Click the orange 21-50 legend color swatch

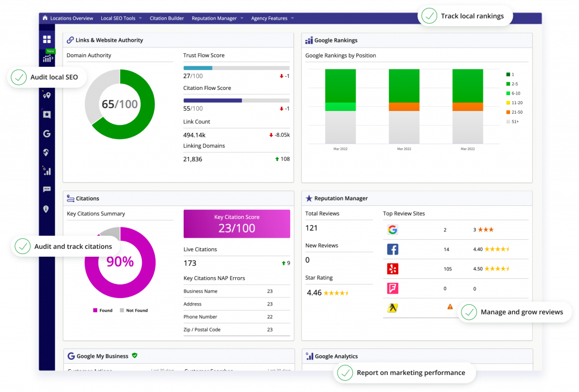pyautogui.click(x=508, y=112)
